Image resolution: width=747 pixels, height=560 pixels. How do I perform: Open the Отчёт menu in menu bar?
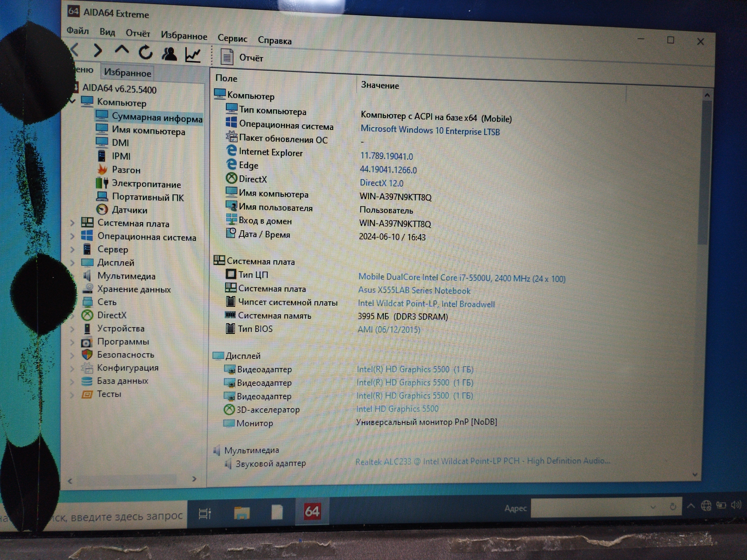coord(138,33)
